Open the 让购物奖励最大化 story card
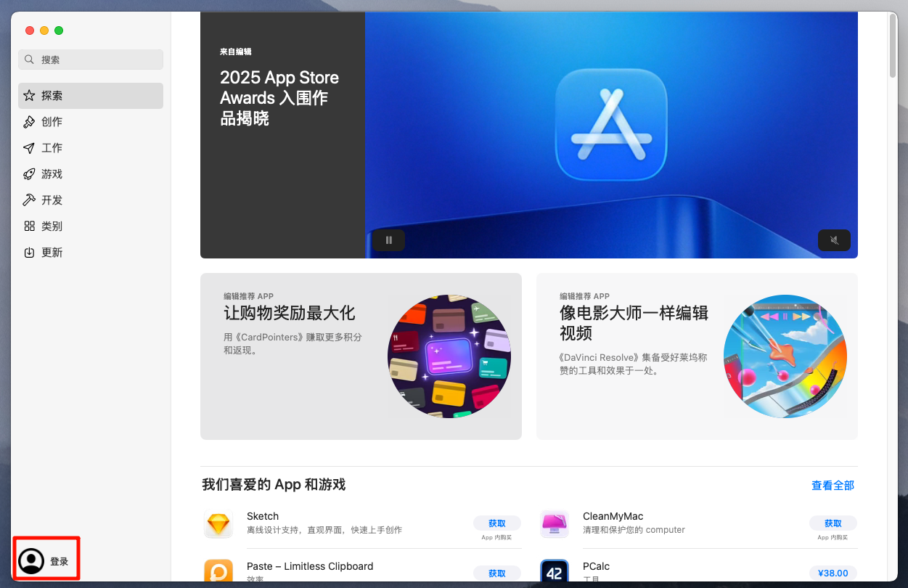The width and height of the screenshot is (908, 588). pyautogui.click(x=361, y=356)
